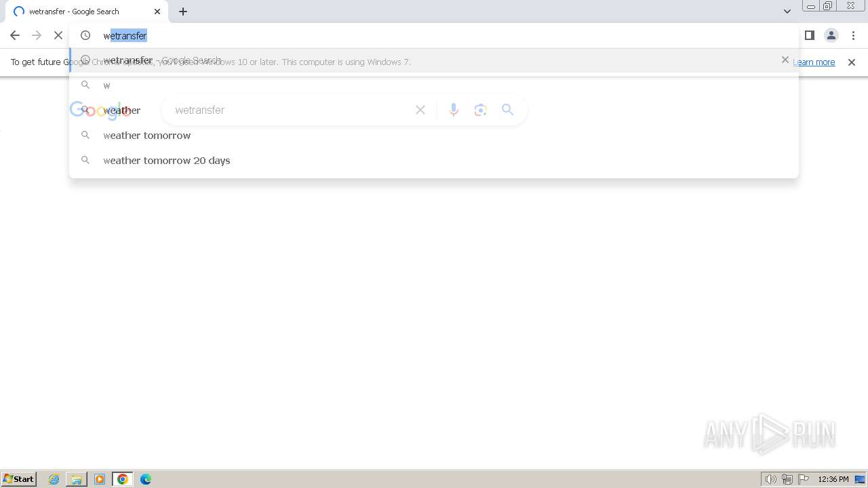
Task: Open Windows Explorer folder in taskbar
Action: (x=77, y=479)
